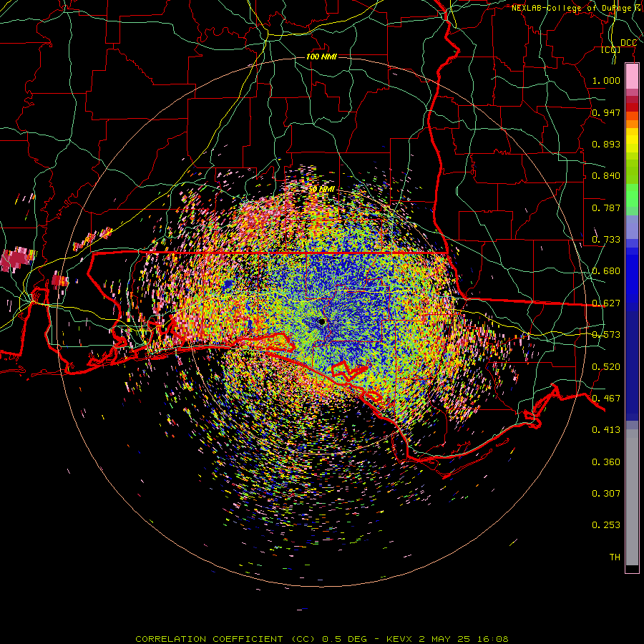
Task: Click the NEXLAB-College of DuPage credit text
Action: [577, 8]
